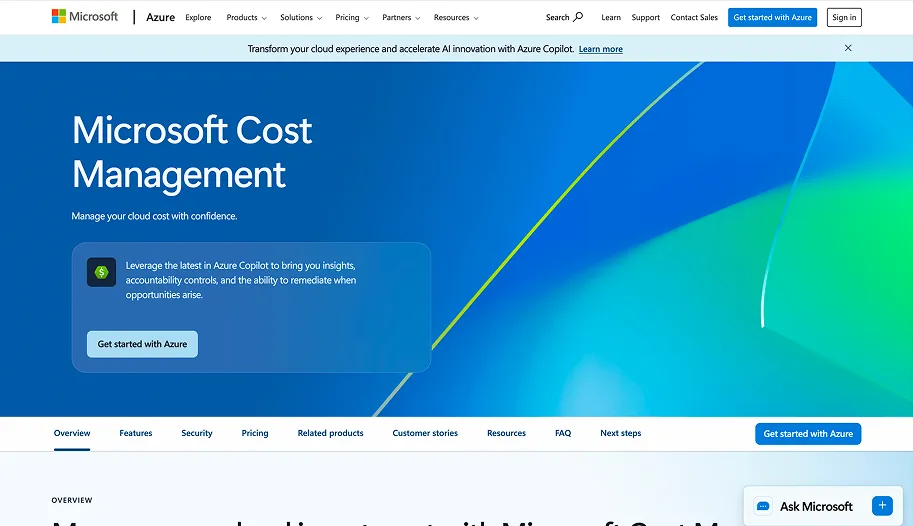This screenshot has width=913, height=526.
Task: Jump to the FAQ tab
Action: 563,433
